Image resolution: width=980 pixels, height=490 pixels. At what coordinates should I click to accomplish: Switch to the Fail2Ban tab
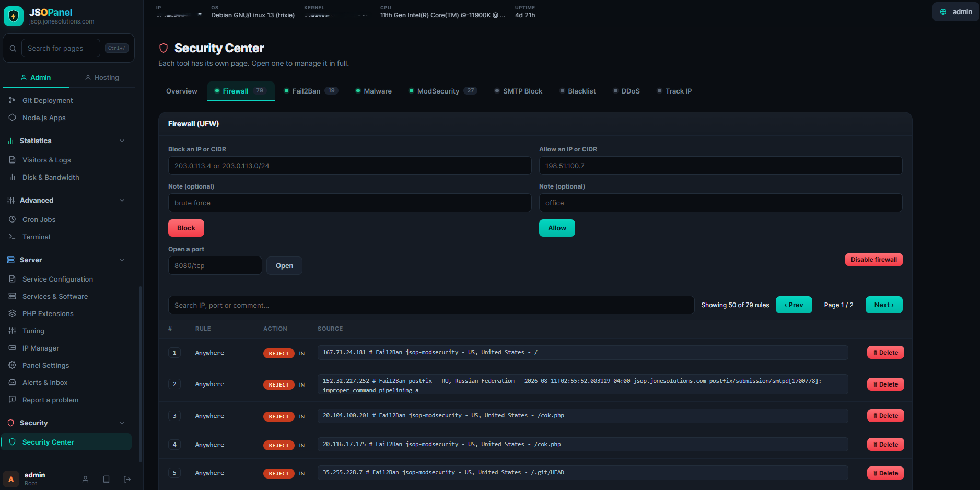311,91
